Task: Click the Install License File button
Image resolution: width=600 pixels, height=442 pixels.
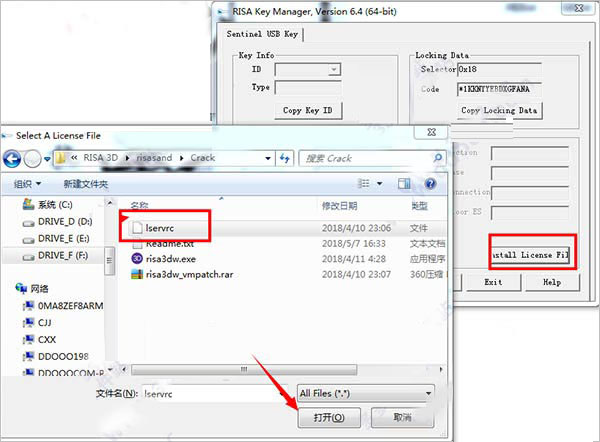Action: tap(530, 255)
